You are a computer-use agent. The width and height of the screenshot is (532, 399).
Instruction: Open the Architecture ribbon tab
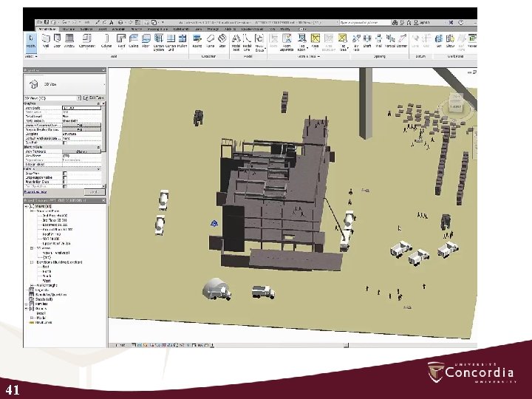[x=47, y=29]
